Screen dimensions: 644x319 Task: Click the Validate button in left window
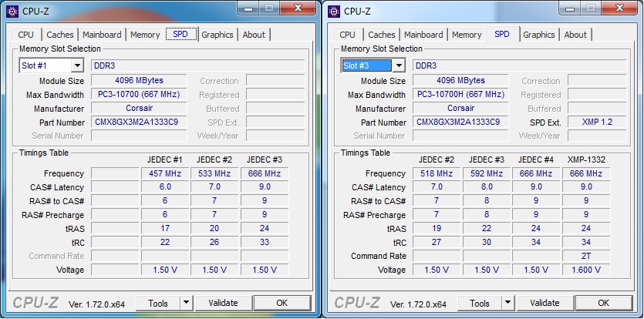click(223, 303)
